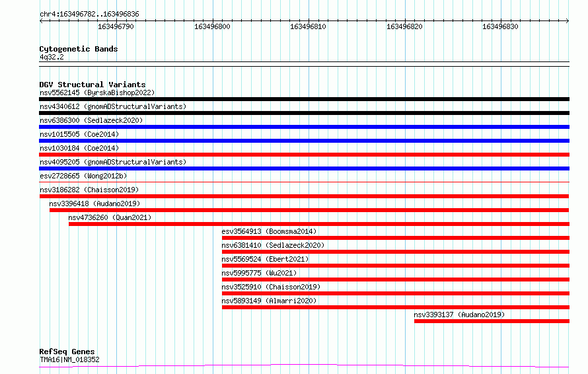The width and height of the screenshot is (588, 374).
Task: Click ruler position 163496800
Action: [212, 26]
